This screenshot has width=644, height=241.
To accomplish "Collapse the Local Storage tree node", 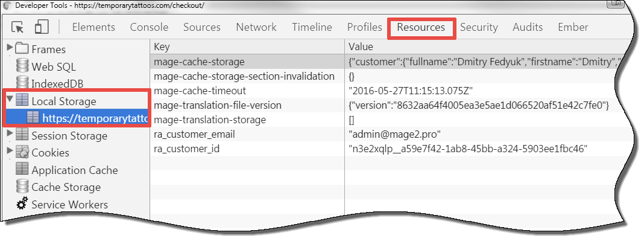I will pos(10,100).
